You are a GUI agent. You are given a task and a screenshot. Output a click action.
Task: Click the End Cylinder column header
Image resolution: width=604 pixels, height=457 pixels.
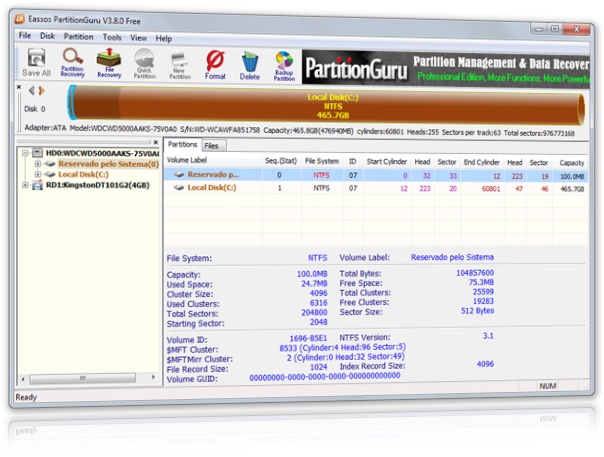pos(482,162)
